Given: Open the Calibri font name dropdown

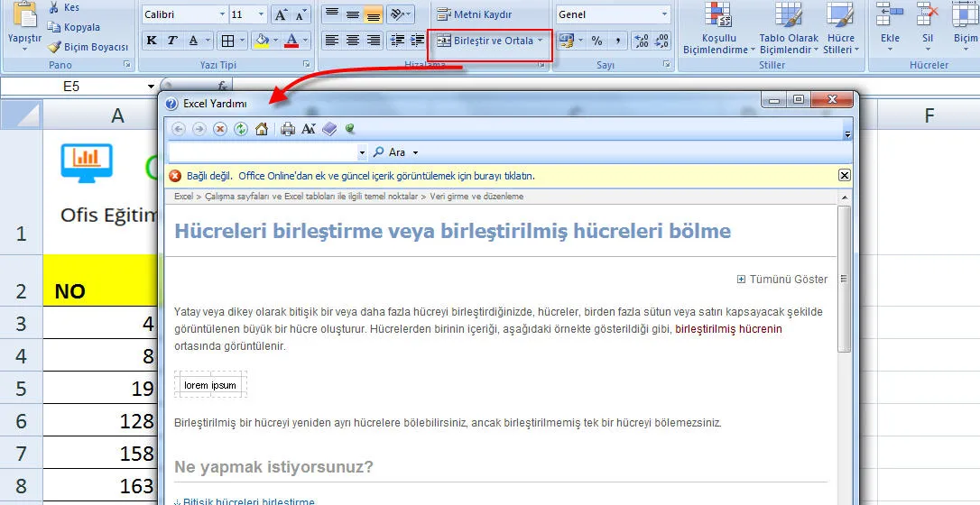Looking at the screenshot, I should pyautogui.click(x=222, y=14).
